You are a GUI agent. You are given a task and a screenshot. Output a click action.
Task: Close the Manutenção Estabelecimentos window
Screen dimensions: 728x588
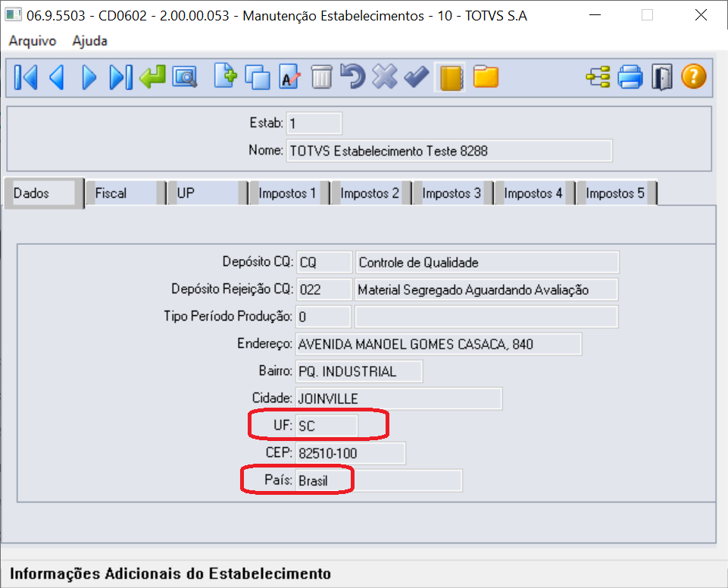tap(701, 15)
